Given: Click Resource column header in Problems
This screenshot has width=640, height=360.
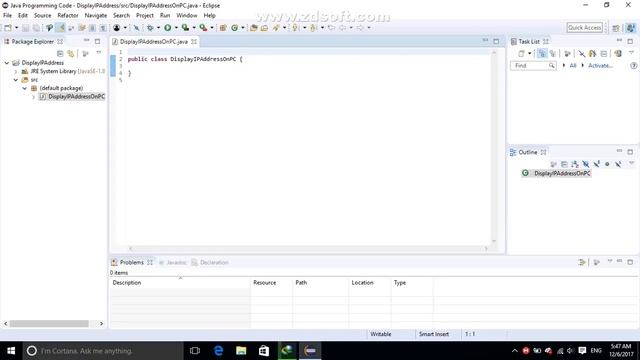Looking at the screenshot, I should pos(271,282).
